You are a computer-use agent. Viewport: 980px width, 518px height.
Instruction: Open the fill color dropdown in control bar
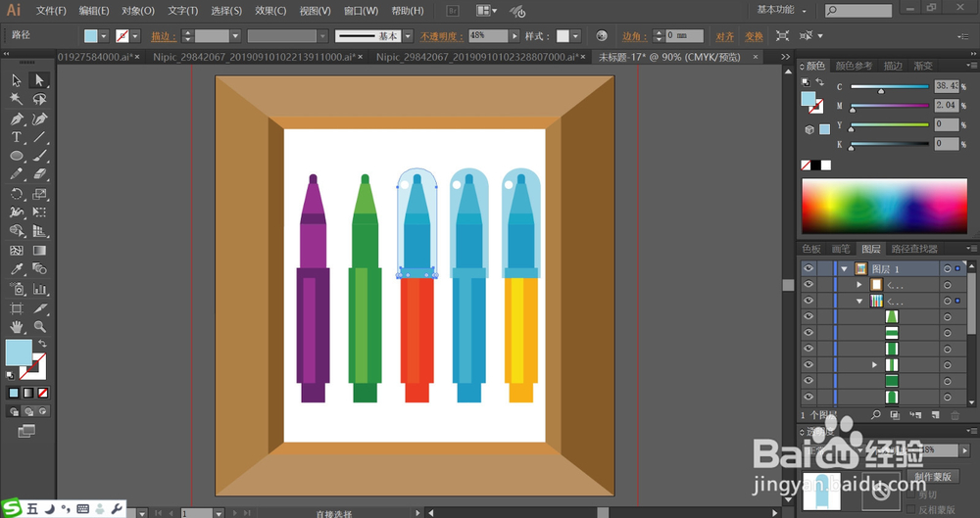(104, 36)
